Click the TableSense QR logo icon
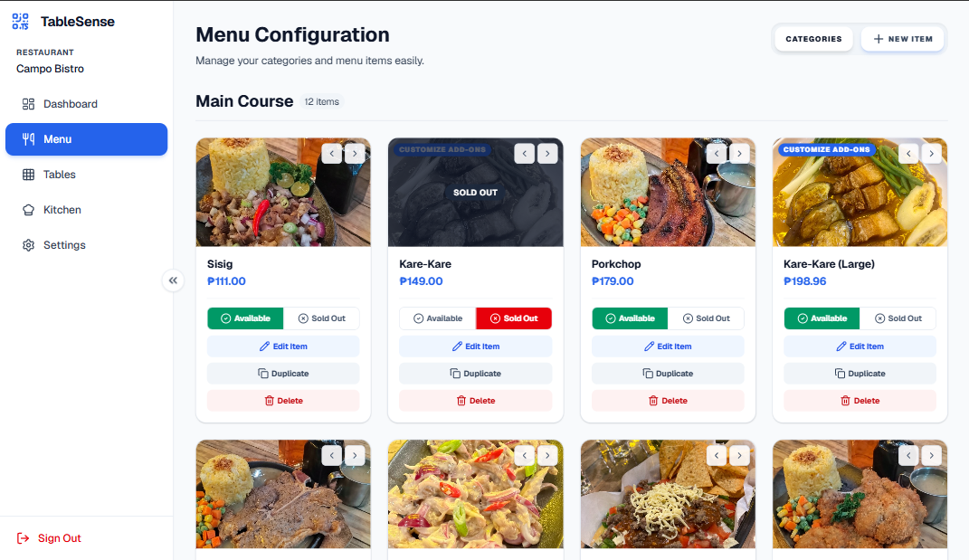The image size is (969, 560). pos(21,22)
